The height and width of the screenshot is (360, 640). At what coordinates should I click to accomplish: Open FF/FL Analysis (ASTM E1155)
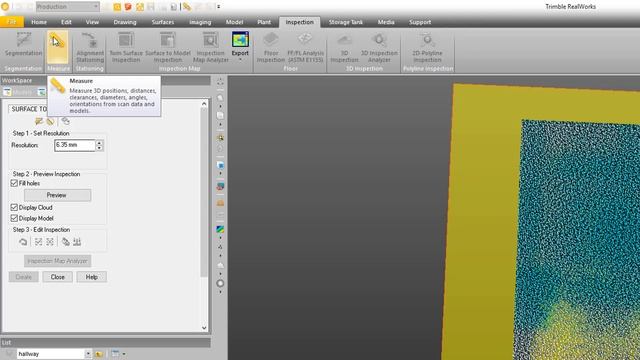click(x=305, y=48)
